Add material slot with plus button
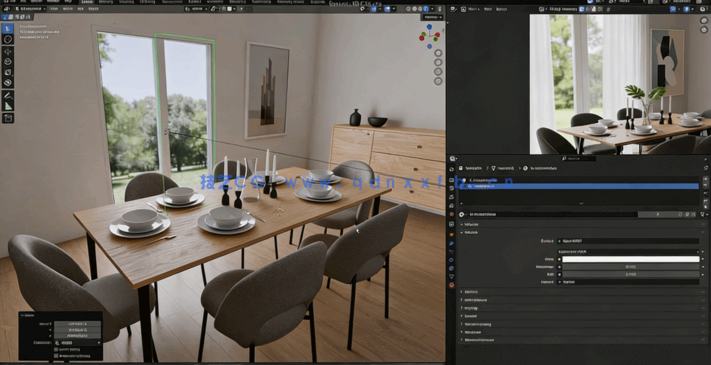Viewport: 711px width, 365px height. click(706, 180)
